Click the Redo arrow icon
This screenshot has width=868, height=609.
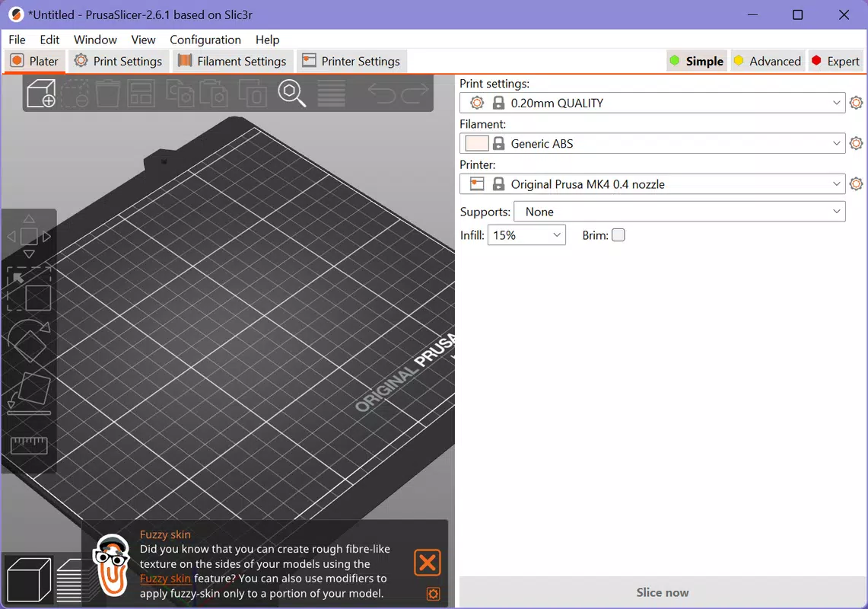pyautogui.click(x=415, y=93)
